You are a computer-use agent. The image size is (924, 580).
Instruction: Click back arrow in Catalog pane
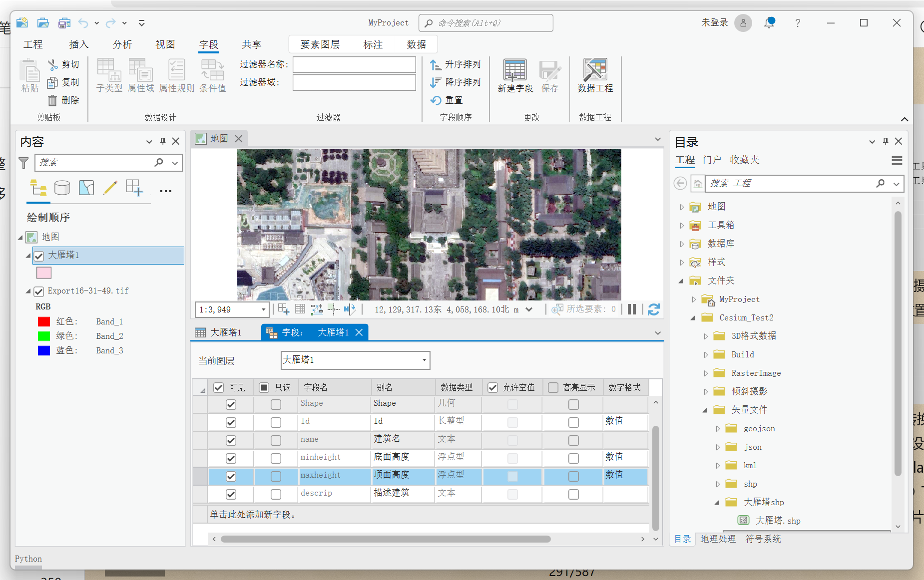pyautogui.click(x=680, y=183)
